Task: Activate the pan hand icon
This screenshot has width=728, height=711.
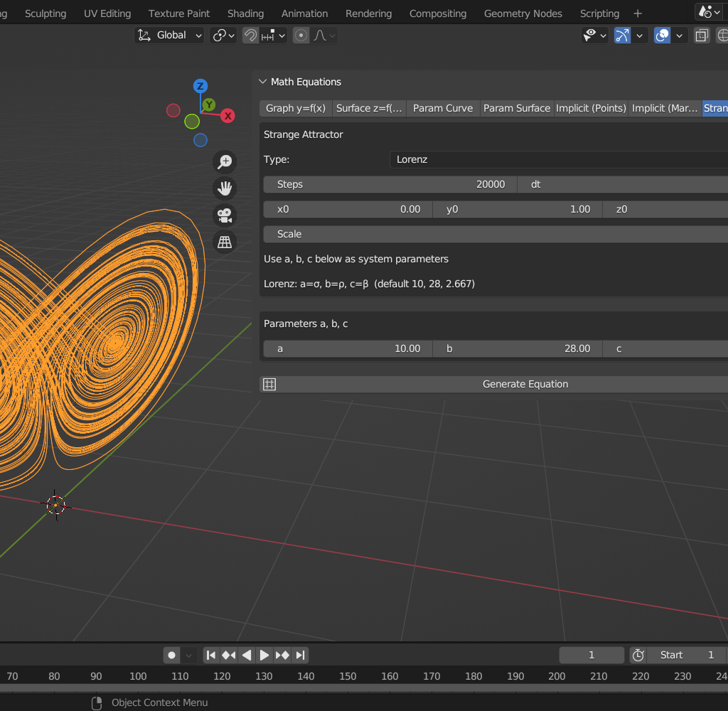Action: [x=224, y=188]
